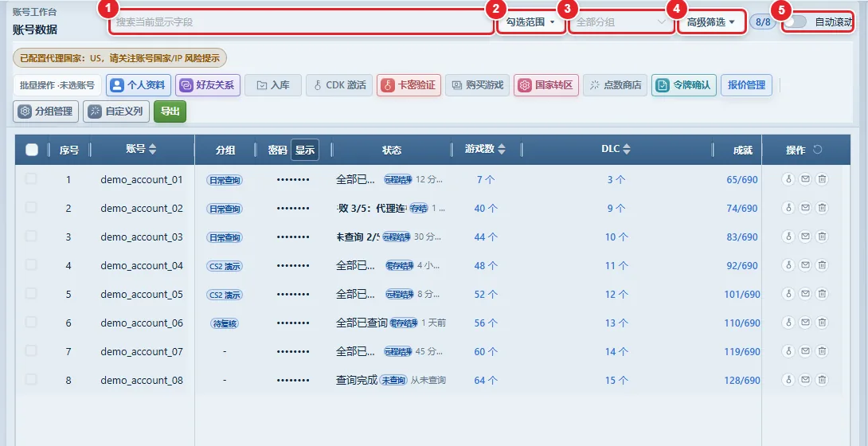The width and height of the screenshot is (868, 446).
Task: Delete demo_account_06 with its trash icon
Action: [x=822, y=323]
